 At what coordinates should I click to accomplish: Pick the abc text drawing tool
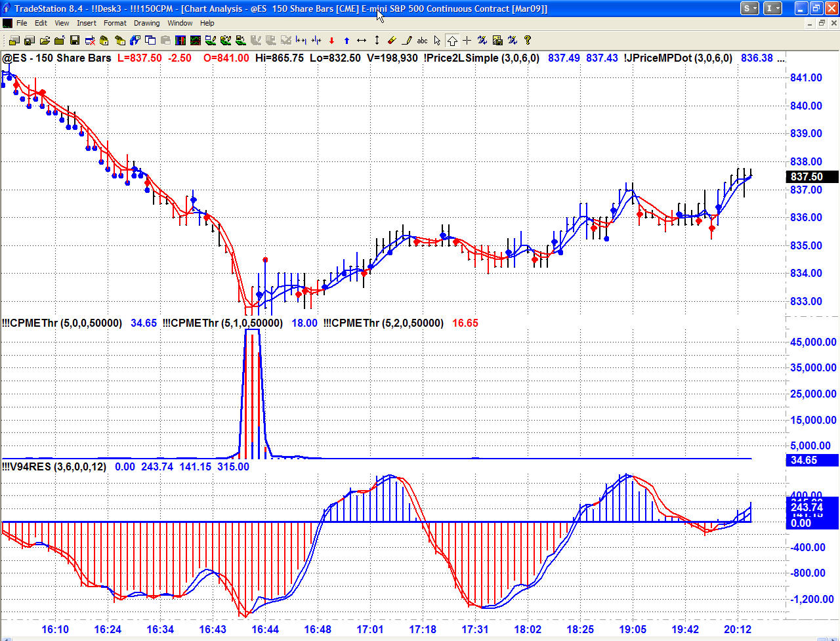[x=422, y=41]
